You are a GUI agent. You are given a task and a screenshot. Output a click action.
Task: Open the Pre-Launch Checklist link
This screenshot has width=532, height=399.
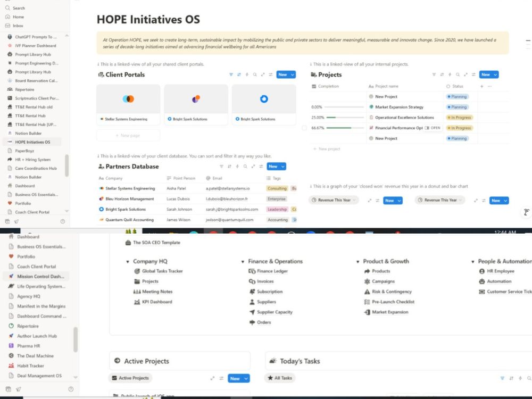coord(389,302)
